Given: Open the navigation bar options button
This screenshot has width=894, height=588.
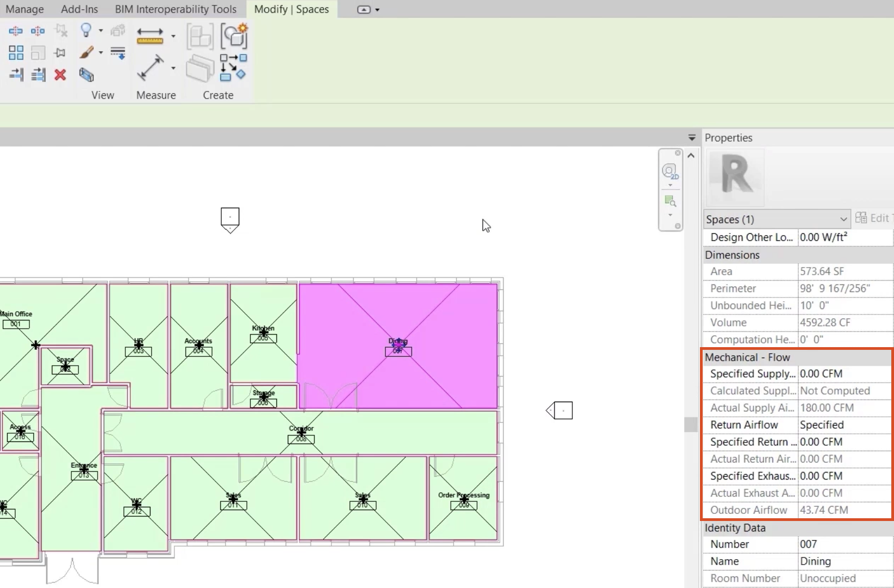Looking at the screenshot, I should pyautogui.click(x=678, y=226).
